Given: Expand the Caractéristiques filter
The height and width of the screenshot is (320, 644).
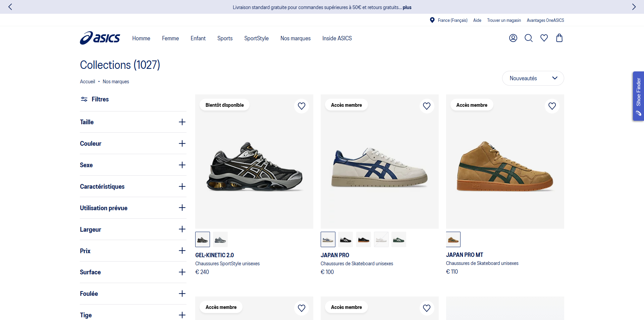Looking at the screenshot, I should pos(133,186).
